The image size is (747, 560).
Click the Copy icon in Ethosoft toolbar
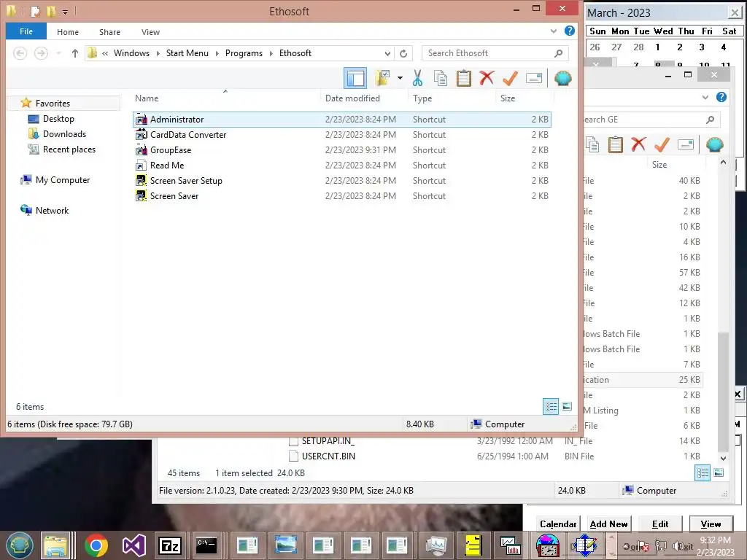point(441,78)
